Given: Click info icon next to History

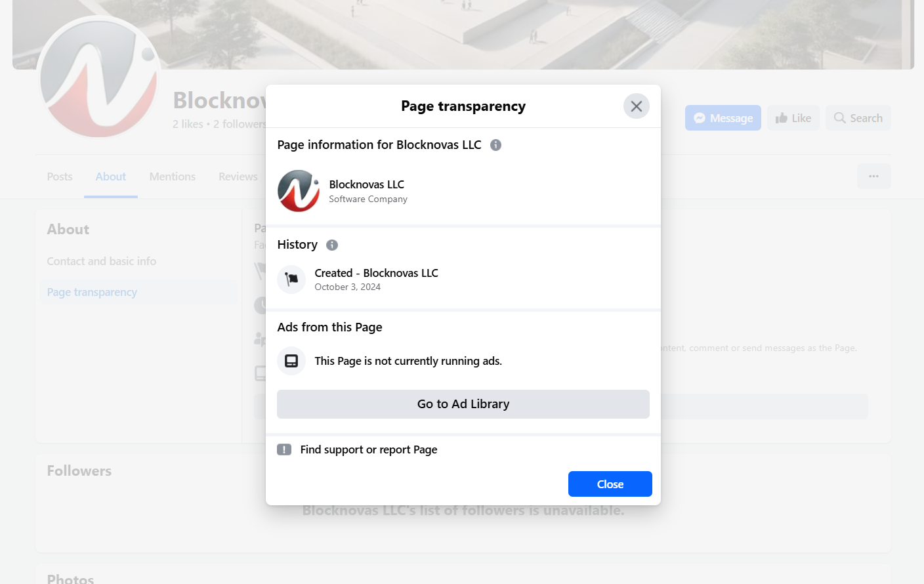Looking at the screenshot, I should pos(332,245).
